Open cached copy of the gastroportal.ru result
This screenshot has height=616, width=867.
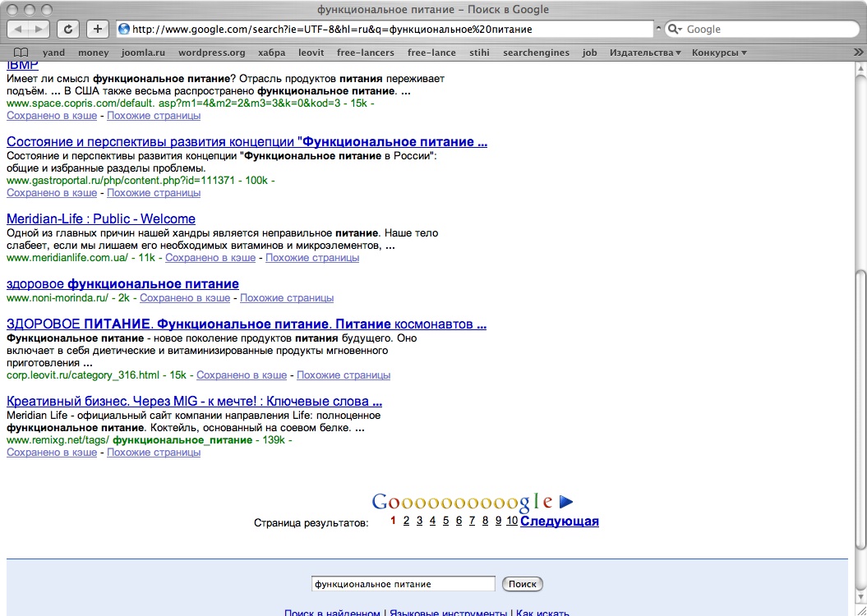pos(52,193)
